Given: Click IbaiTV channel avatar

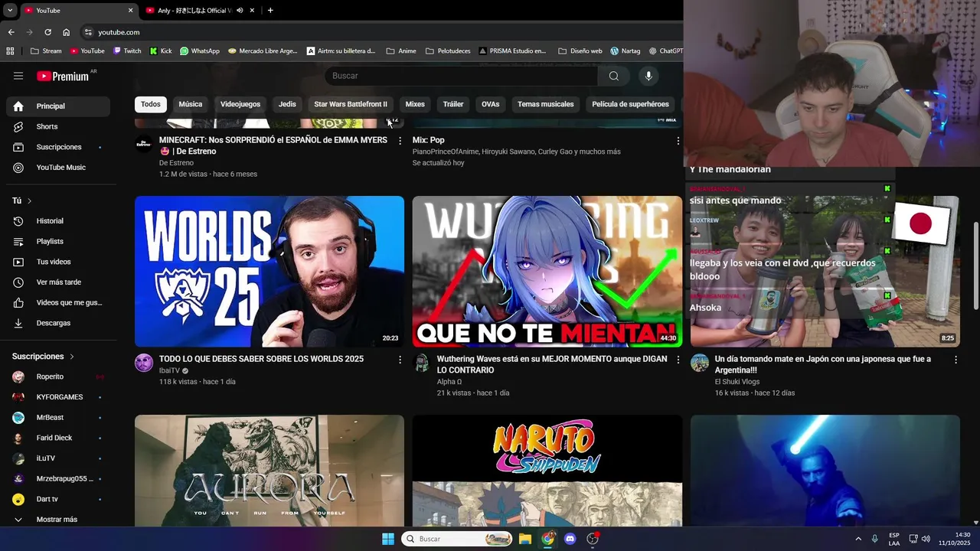Looking at the screenshot, I should 144,363.
